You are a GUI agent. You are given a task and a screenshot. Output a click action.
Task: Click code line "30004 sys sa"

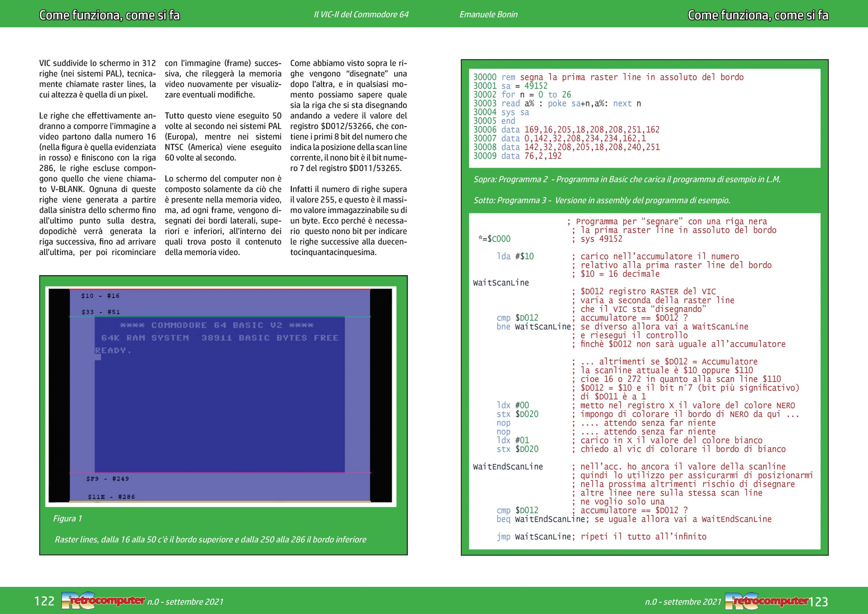pyautogui.click(x=501, y=112)
